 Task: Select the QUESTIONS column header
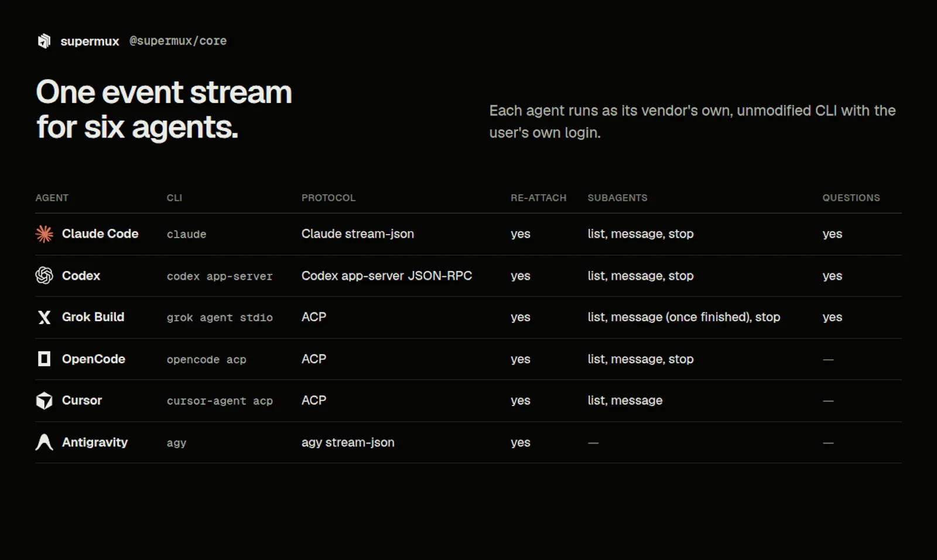(851, 198)
